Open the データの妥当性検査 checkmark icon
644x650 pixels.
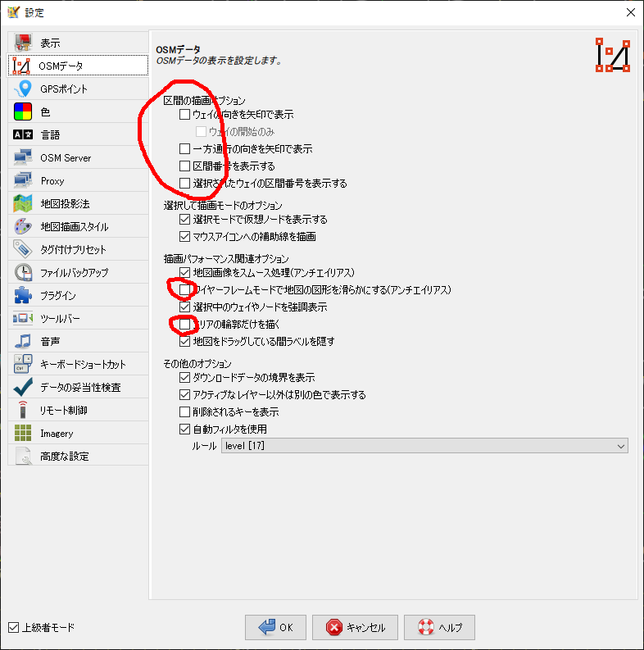coord(23,387)
